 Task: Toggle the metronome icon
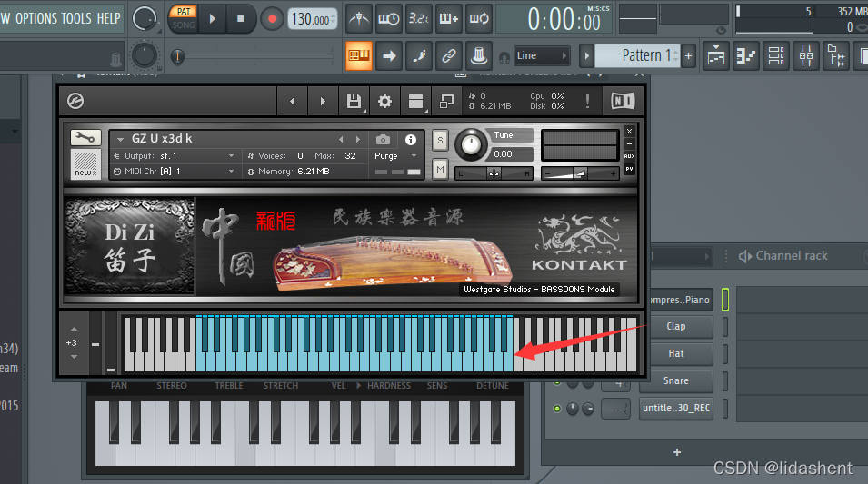[x=359, y=19]
